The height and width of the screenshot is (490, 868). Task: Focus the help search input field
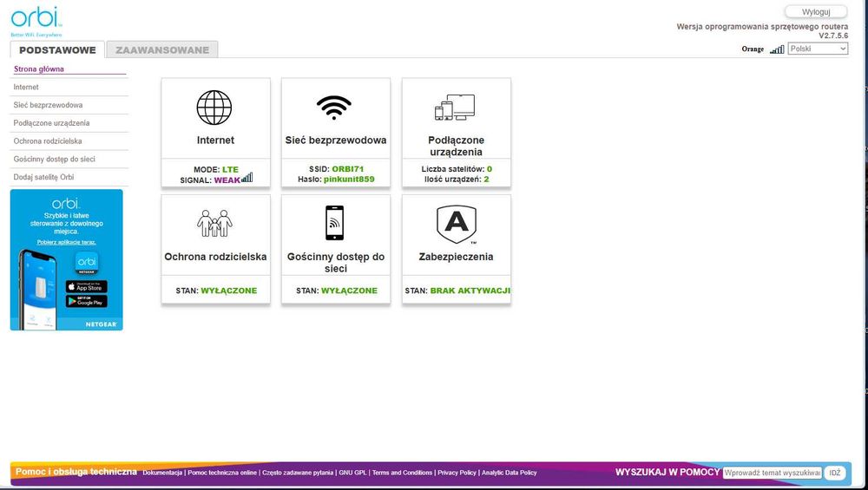[x=773, y=473]
